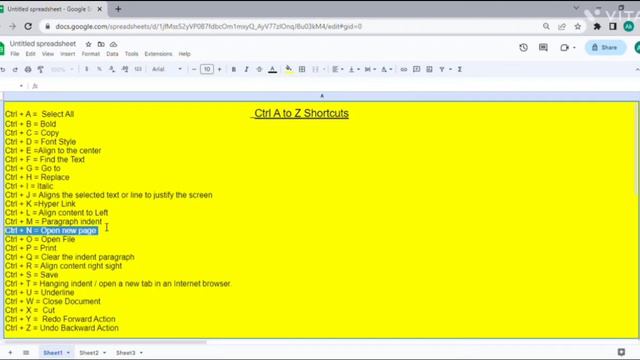Open the File menu
The width and height of the screenshot is (640, 360).
(x=15, y=54)
